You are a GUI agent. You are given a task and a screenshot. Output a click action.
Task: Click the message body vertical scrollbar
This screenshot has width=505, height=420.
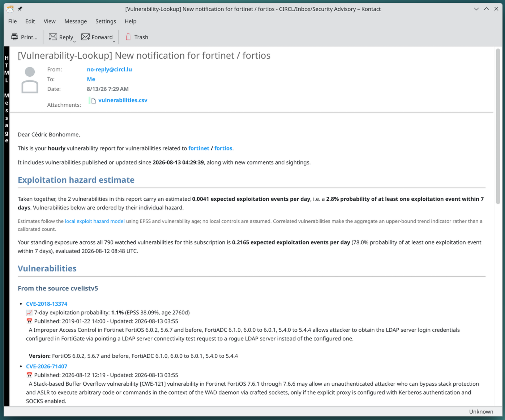point(498,126)
